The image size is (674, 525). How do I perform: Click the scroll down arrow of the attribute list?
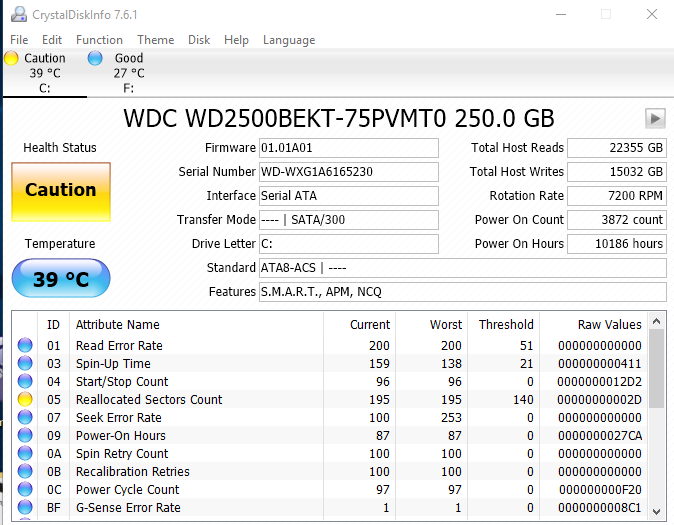coord(656,512)
